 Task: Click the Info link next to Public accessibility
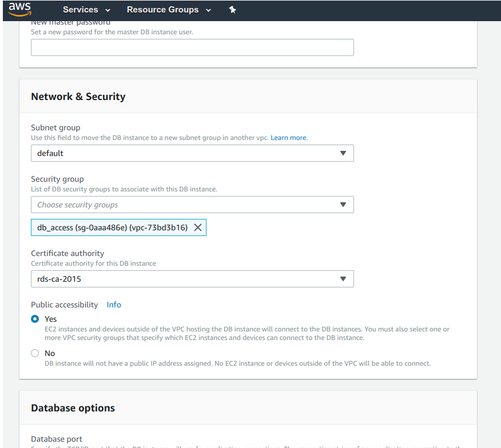tap(113, 305)
